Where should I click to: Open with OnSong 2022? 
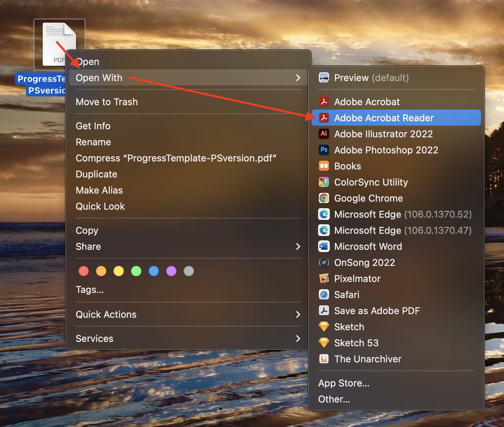396,263
